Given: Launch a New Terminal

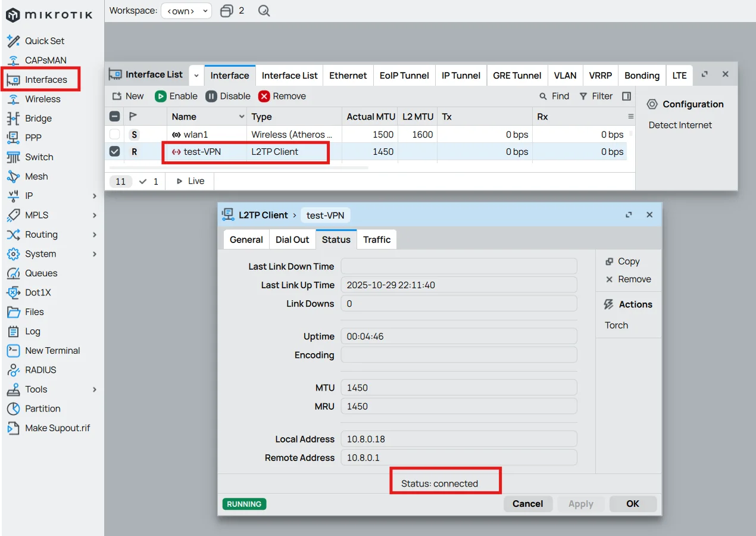Looking at the screenshot, I should coord(52,350).
